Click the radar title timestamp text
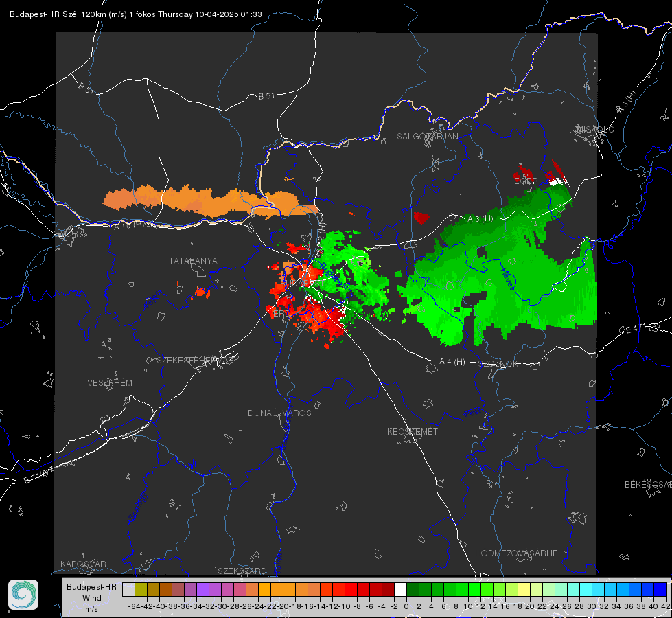This screenshot has width=672, height=618. pos(136,14)
